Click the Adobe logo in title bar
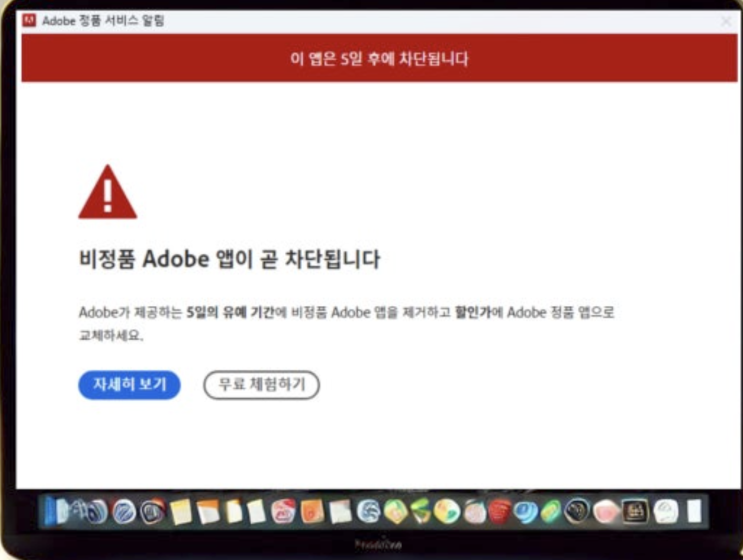Viewport: 743px width, 560px height. [x=29, y=20]
